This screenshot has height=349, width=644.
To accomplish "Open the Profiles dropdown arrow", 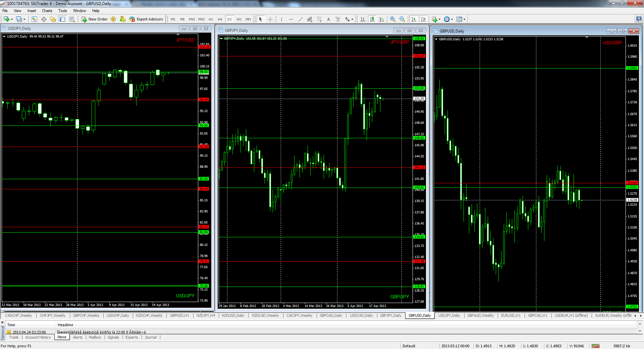I will (24, 19).
